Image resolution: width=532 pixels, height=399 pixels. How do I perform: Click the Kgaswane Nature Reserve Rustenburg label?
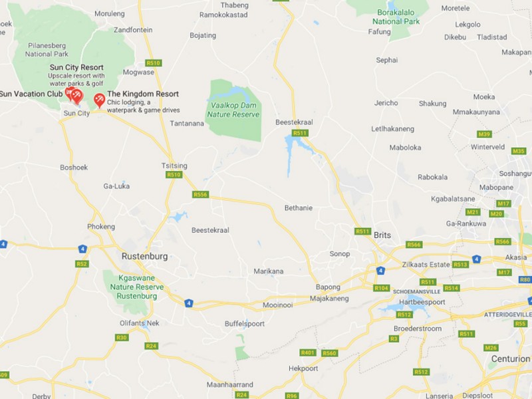[x=137, y=287]
